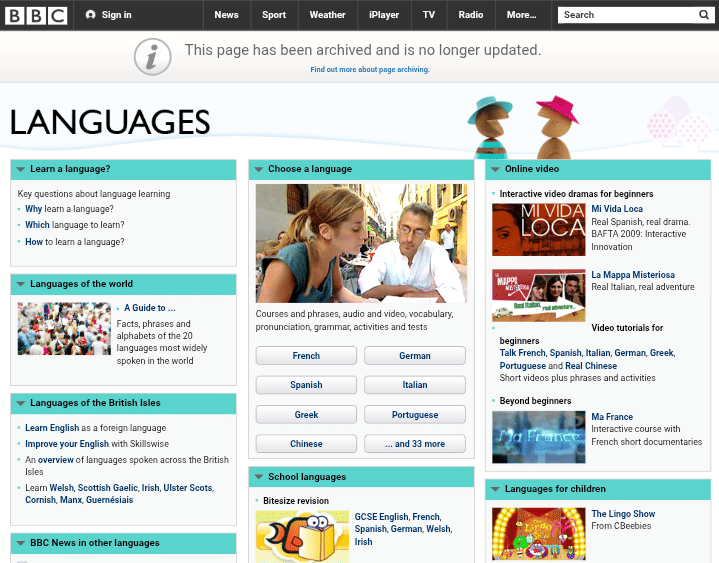Open Find out more about page archiving

(x=370, y=70)
